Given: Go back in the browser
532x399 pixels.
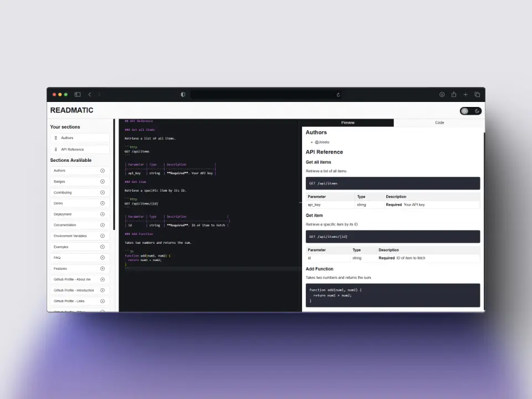Looking at the screenshot, I should [90, 95].
